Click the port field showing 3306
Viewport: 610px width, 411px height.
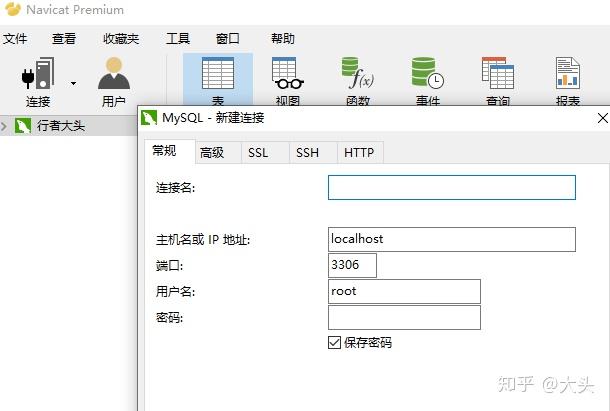pos(352,265)
